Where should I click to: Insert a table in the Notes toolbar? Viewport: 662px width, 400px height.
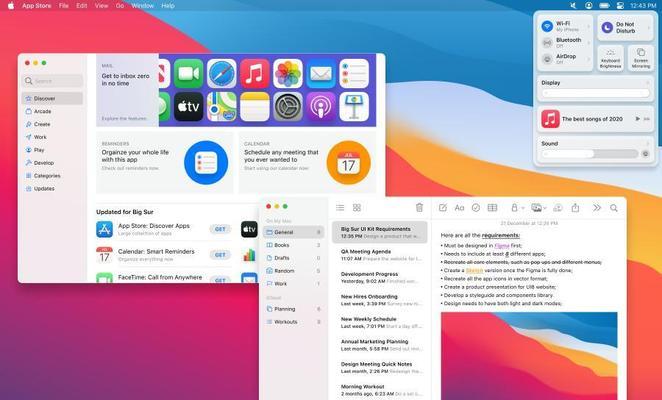tap(492, 207)
